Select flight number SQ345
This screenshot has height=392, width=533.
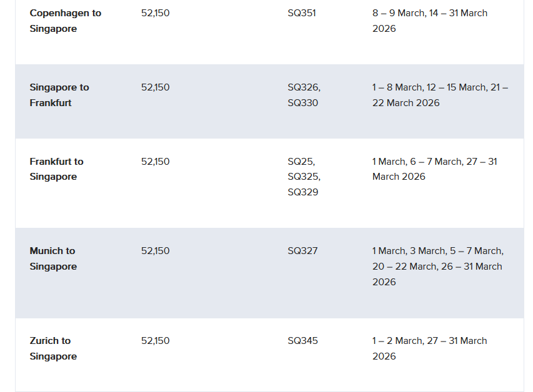(302, 341)
